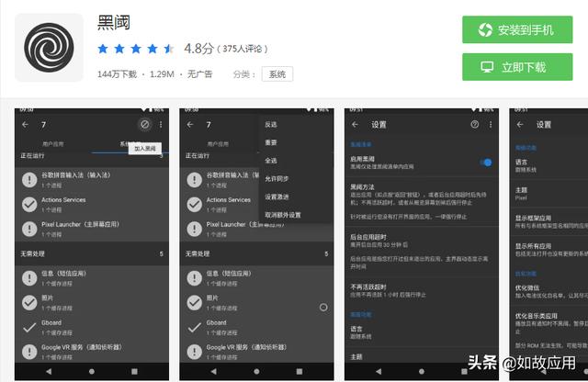Tap Google VR 服务 warning icon, first screenshot
The height and width of the screenshot is (382, 588).
(x=29, y=352)
